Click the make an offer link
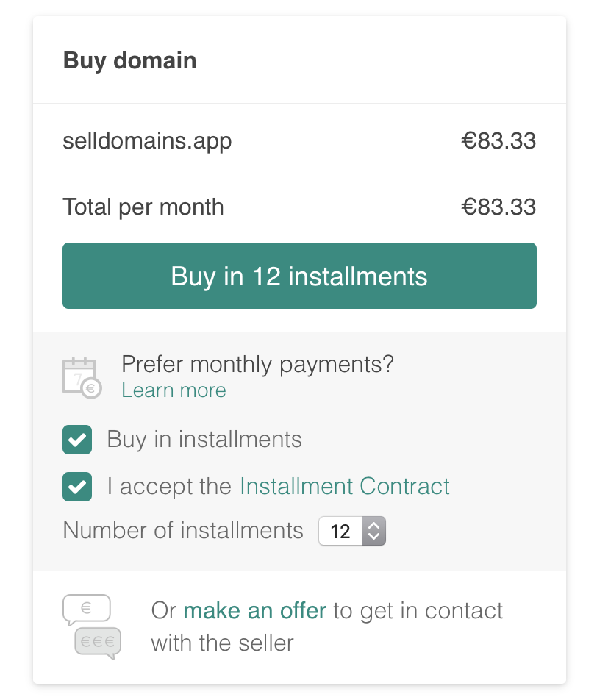 [254, 610]
